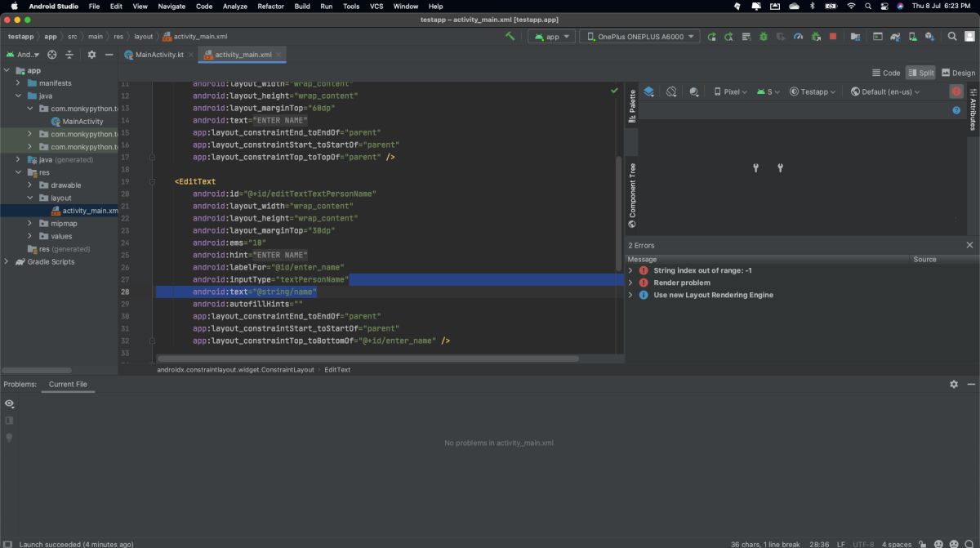The image size is (980, 548).
Task: Click the 4 spaces indent setting
Action: tap(896, 544)
